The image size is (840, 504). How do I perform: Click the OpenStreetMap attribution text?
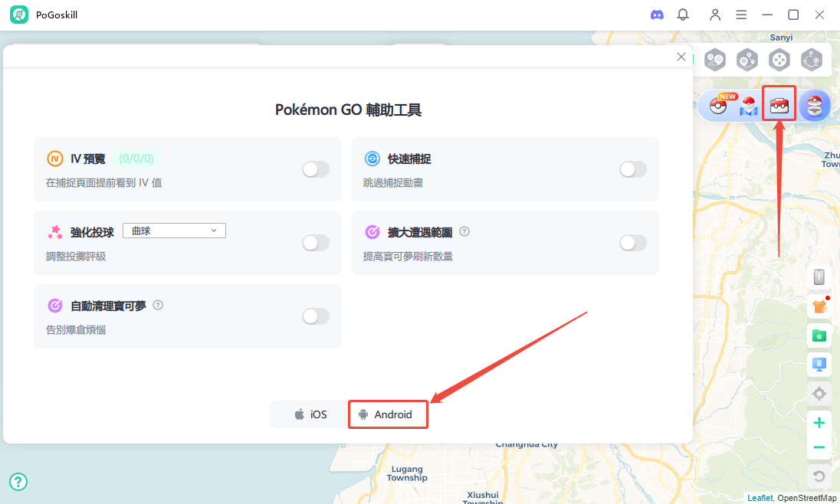(807, 498)
